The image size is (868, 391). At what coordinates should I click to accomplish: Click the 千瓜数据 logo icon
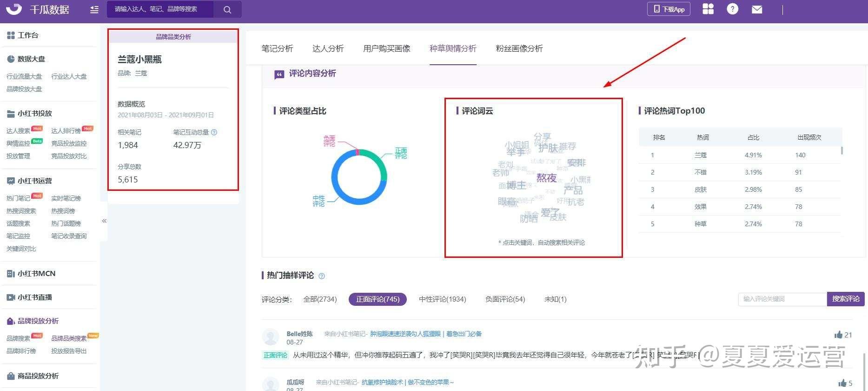click(14, 9)
